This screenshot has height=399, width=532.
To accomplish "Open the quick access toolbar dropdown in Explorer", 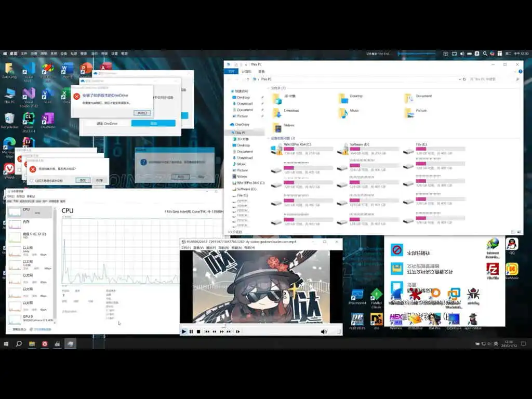I will pos(246,64).
